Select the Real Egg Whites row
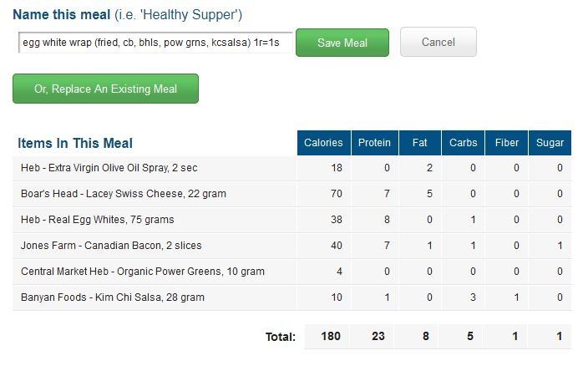588x366 pixels. [x=292, y=220]
